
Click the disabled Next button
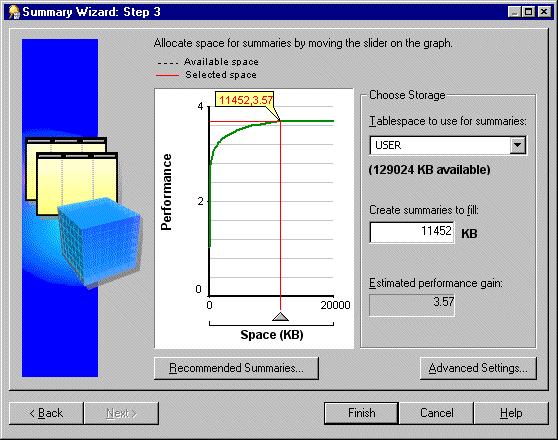[121, 413]
